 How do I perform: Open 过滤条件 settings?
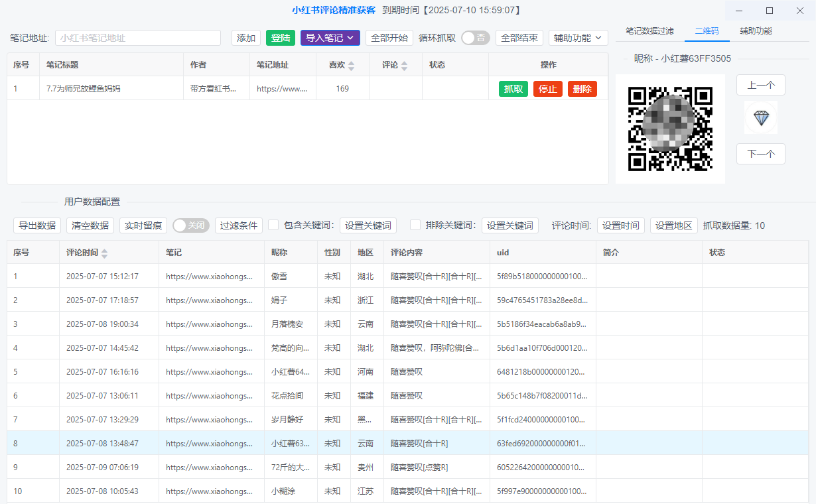(x=239, y=225)
